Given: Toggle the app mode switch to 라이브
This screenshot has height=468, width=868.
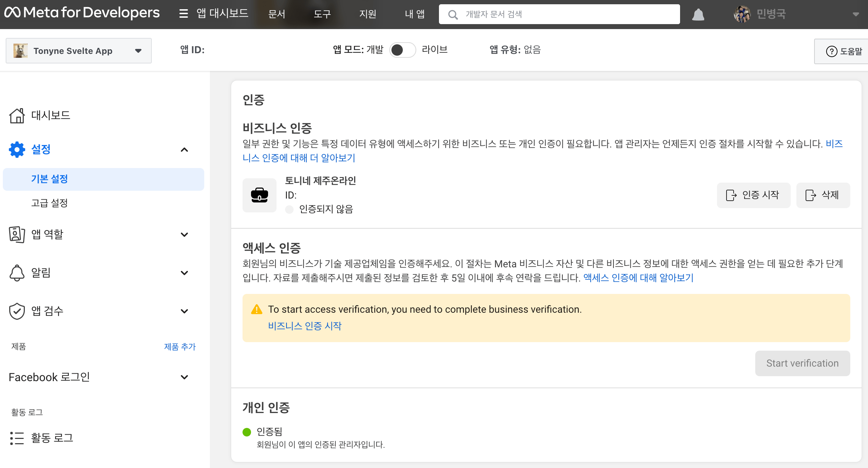Looking at the screenshot, I should (402, 50).
